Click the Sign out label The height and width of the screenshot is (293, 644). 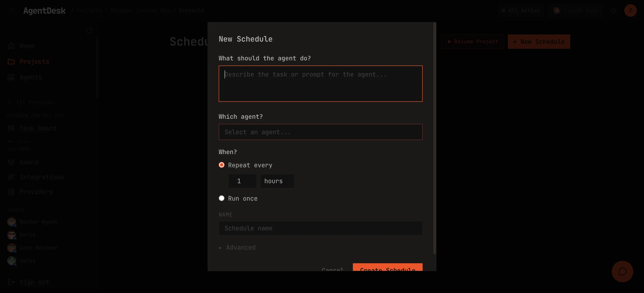(x=34, y=282)
